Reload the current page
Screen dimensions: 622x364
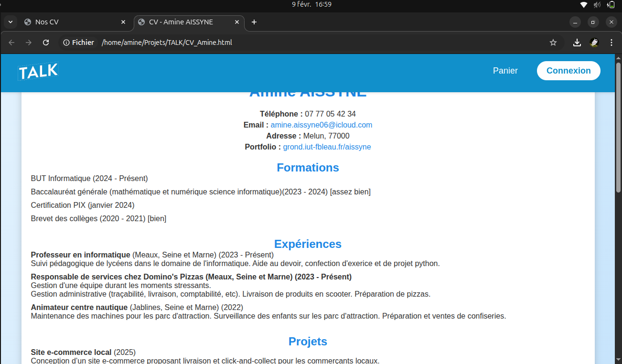pos(46,43)
